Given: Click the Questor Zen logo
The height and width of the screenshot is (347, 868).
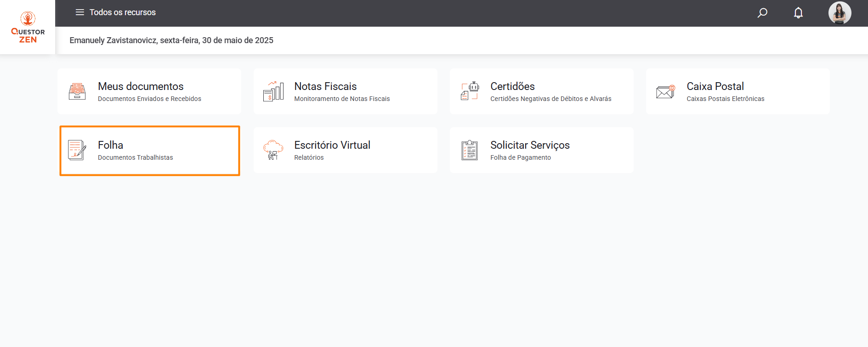Looking at the screenshot, I should [28, 28].
